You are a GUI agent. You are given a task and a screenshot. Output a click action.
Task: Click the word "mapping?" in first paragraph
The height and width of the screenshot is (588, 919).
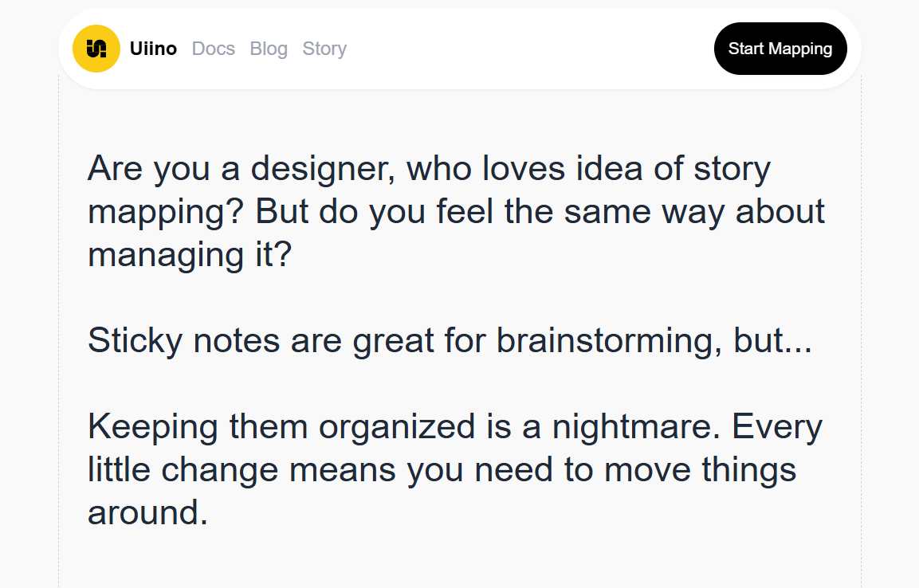(x=165, y=212)
